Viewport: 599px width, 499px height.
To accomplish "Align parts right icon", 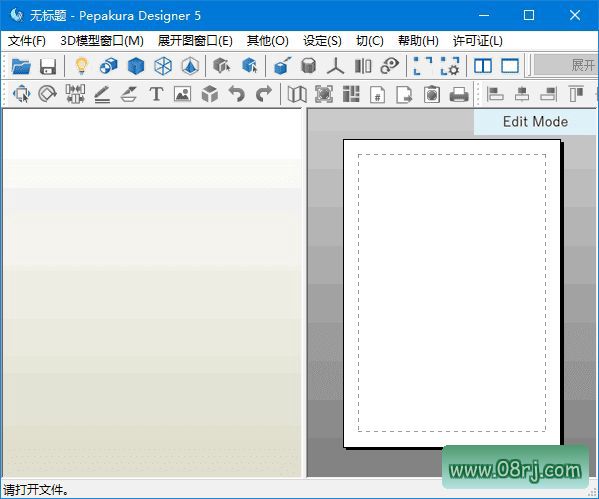I will pyautogui.click(x=549, y=94).
